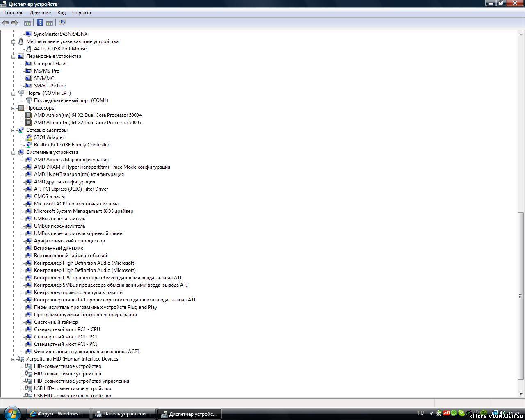This screenshot has width=525, height=420.
Task: Select Программируемый контроллер прерываний
Action: (85, 315)
